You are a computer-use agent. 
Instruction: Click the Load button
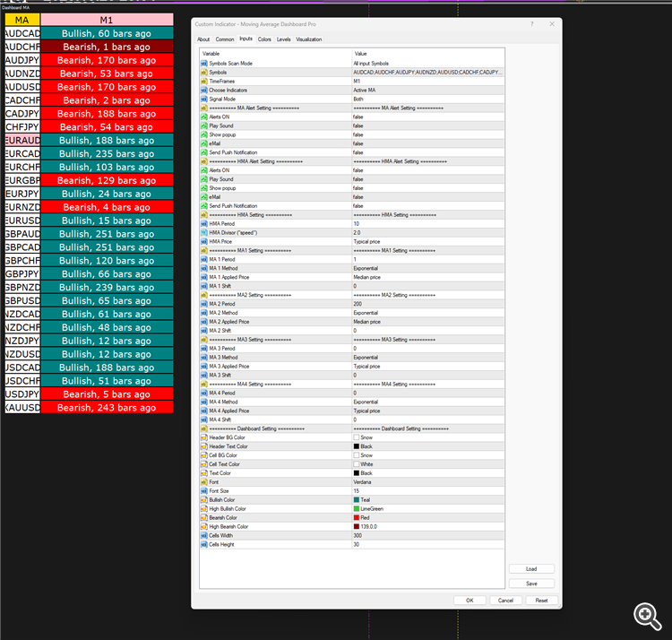click(x=531, y=569)
